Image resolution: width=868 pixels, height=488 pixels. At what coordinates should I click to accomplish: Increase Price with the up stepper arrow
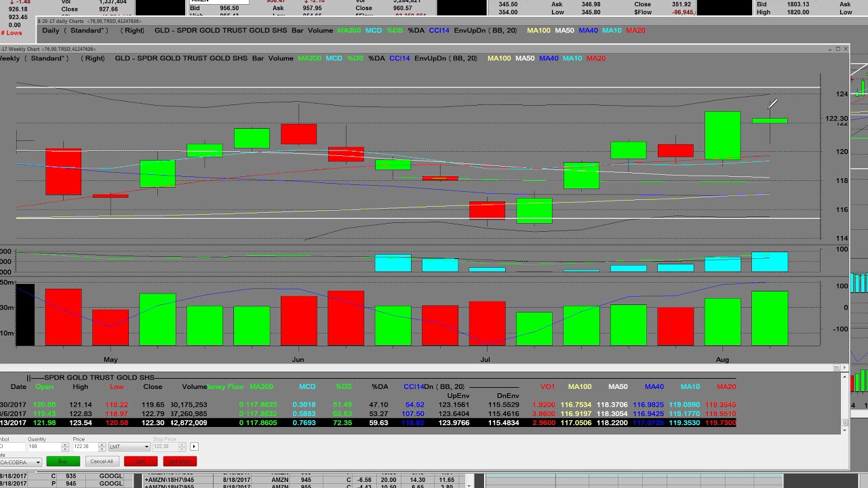(103, 445)
